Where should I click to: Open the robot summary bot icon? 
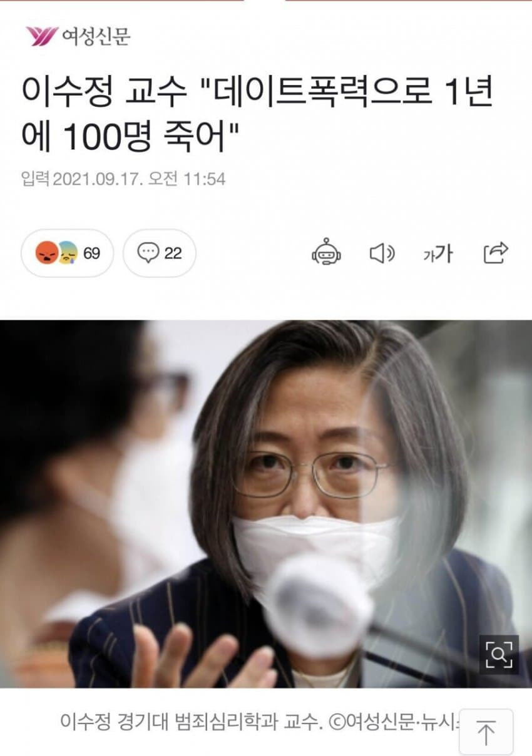pyautogui.click(x=326, y=253)
